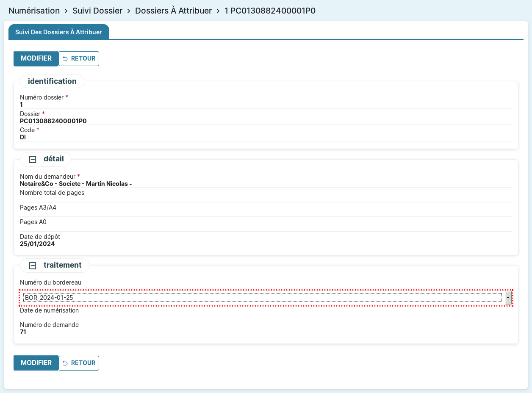Toggle the traitement fieldset legend title
The width and height of the screenshot is (532, 393).
pyautogui.click(x=62, y=265)
